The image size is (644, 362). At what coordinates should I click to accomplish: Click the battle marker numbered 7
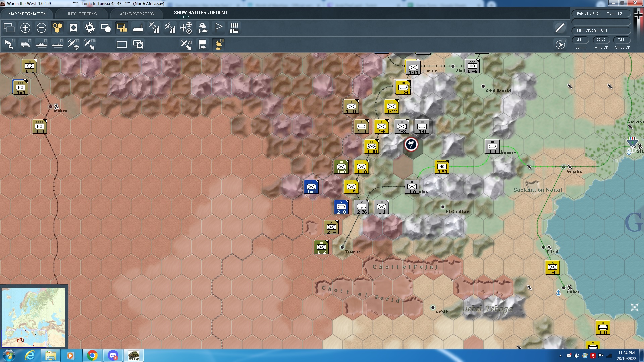411,144
